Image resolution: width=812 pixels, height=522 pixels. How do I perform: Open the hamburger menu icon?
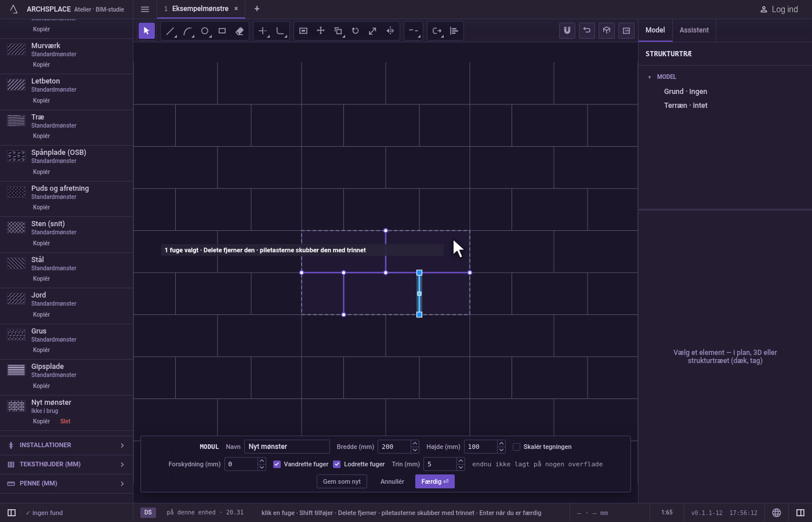[x=145, y=9]
